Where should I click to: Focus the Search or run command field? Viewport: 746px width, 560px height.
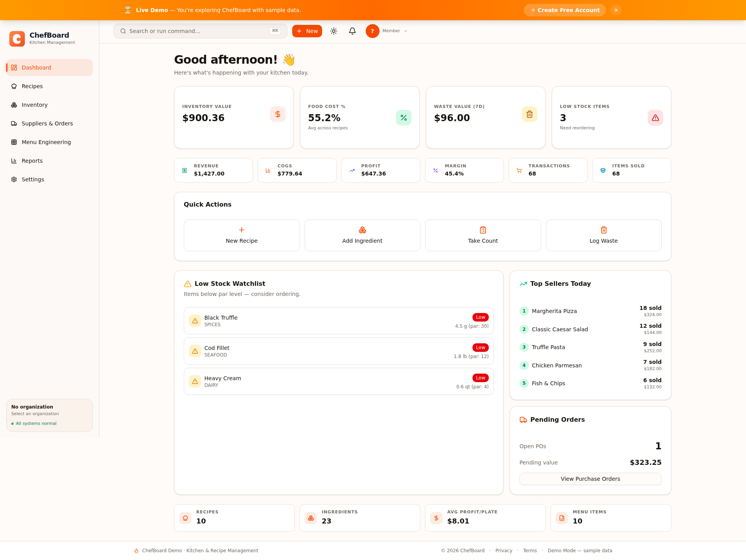200,31
